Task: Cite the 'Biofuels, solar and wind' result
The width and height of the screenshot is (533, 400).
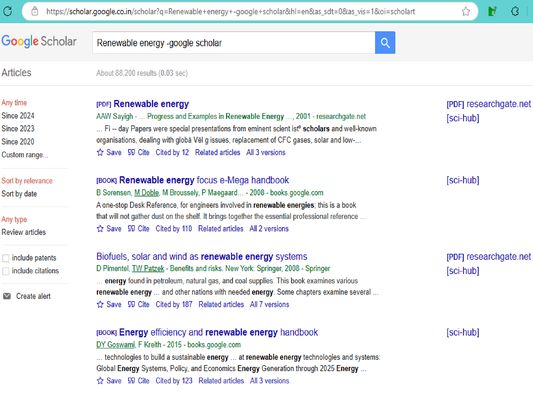Action: pos(139,304)
